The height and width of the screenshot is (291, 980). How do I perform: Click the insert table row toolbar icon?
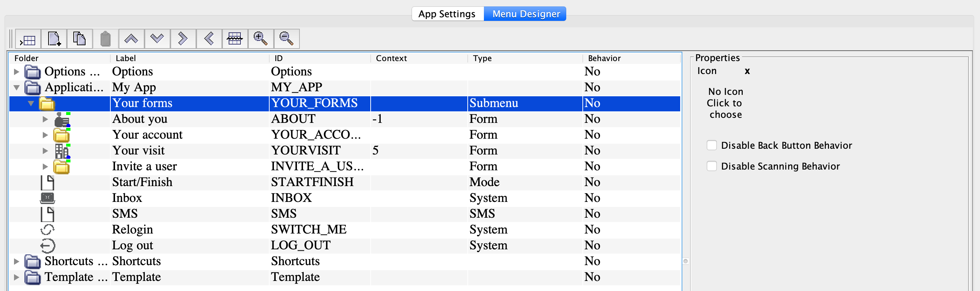[28, 39]
